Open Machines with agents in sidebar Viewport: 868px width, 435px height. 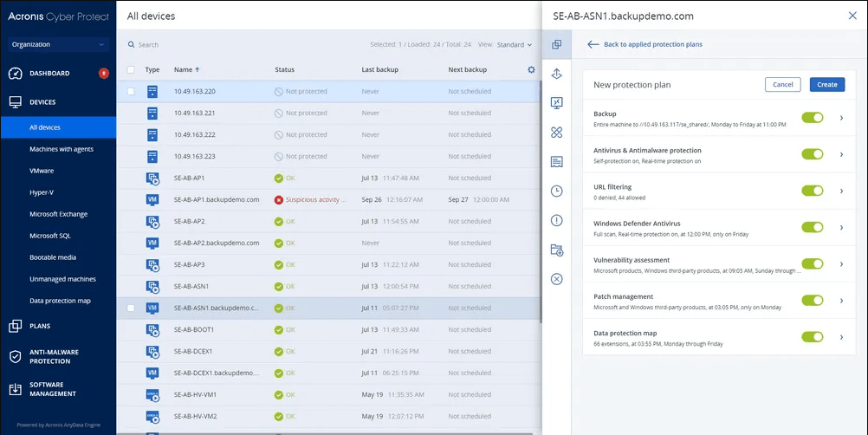pos(62,149)
